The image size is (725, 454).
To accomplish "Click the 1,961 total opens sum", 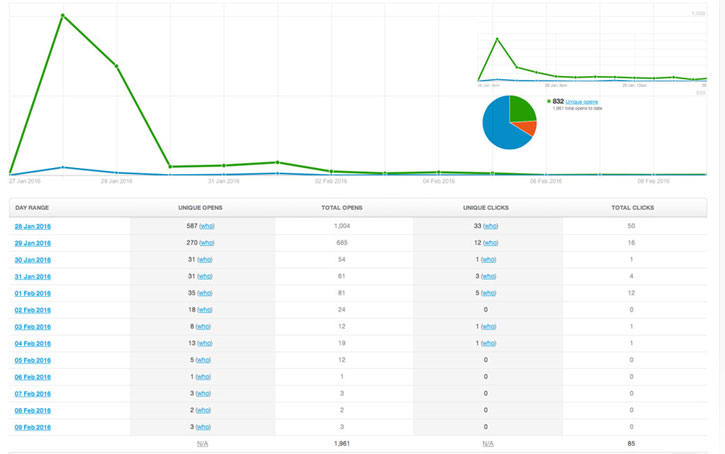I will click(x=342, y=444).
